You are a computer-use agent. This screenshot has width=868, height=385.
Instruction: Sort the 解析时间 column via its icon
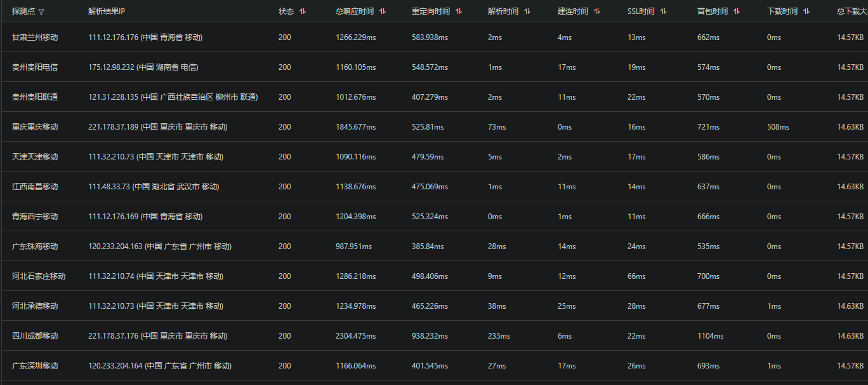click(x=527, y=11)
